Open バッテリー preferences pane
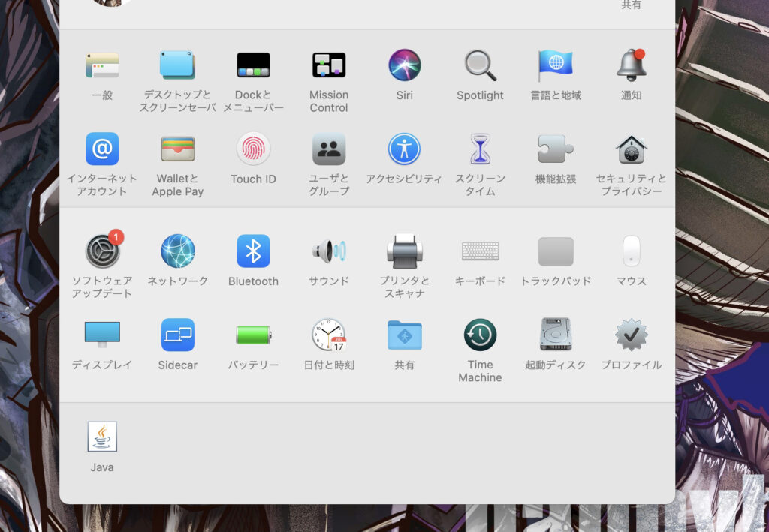769x532 pixels. (x=253, y=335)
